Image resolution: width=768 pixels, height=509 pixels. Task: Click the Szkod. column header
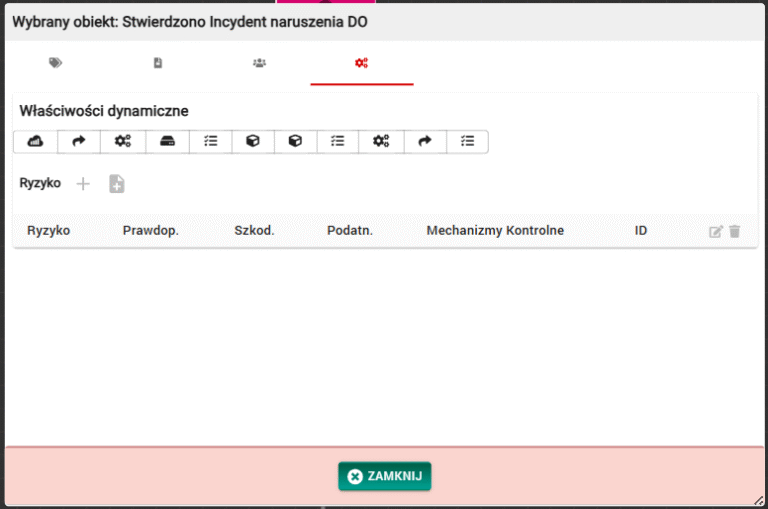[254, 231]
